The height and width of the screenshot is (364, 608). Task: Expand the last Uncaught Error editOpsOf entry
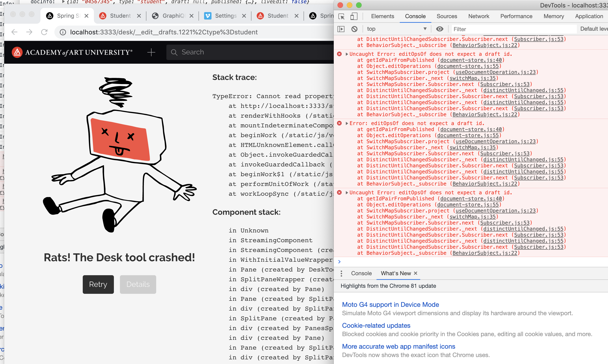point(347,192)
